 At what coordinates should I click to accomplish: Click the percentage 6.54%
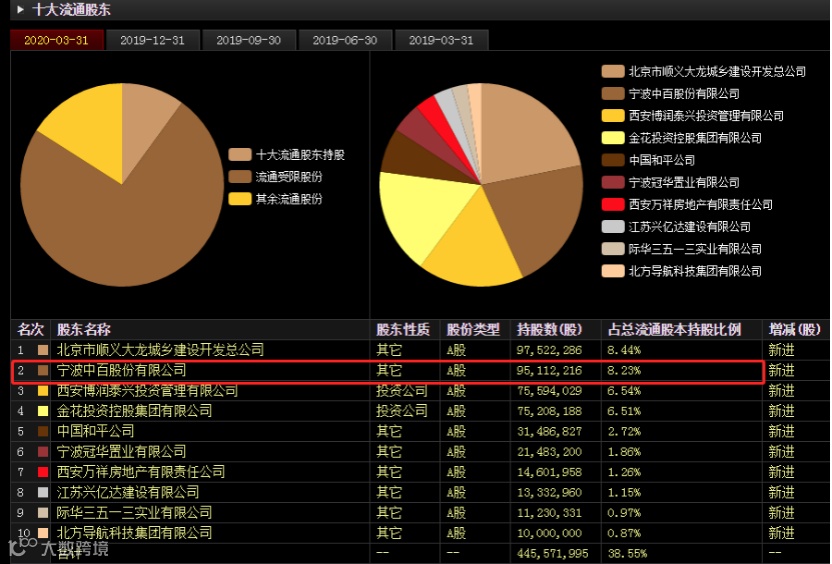click(624, 391)
